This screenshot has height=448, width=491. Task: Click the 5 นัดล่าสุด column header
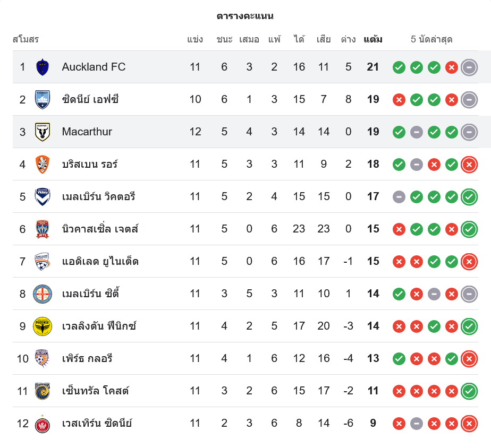coord(431,39)
